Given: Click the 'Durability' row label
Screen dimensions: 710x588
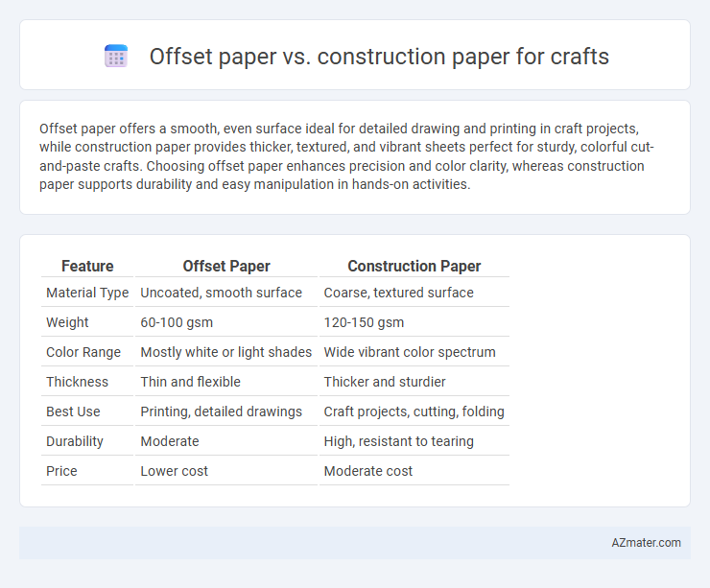Looking at the screenshot, I should 87,441.
